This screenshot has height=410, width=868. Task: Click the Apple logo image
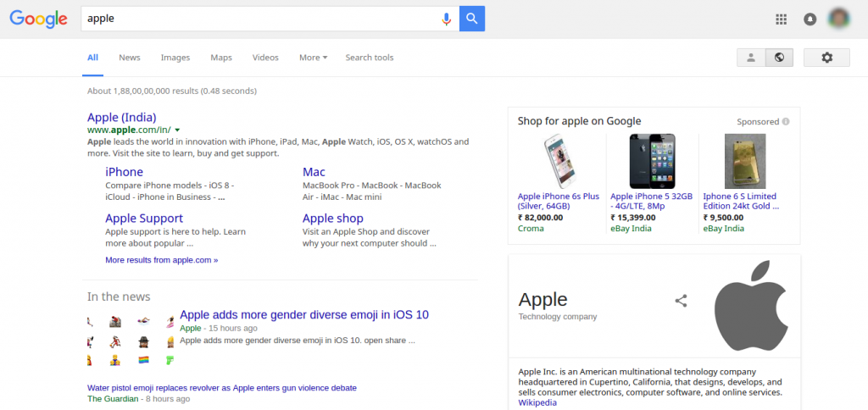[750, 306]
